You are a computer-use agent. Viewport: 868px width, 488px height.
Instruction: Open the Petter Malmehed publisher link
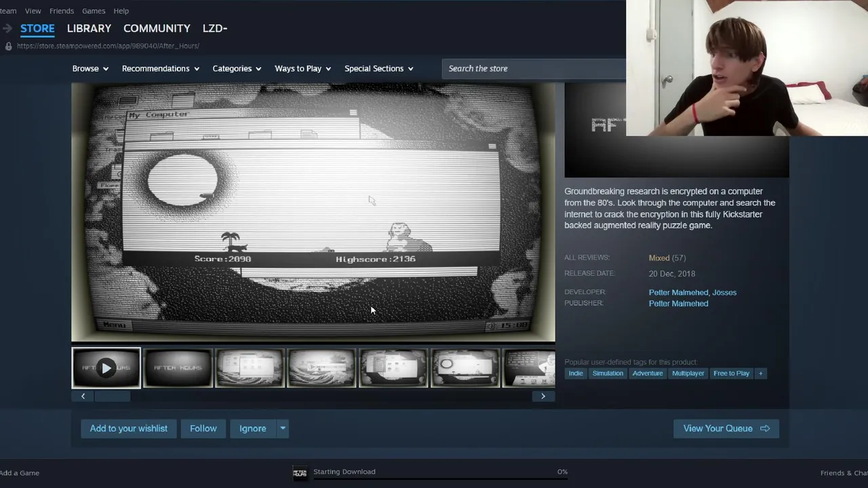pyautogui.click(x=678, y=304)
